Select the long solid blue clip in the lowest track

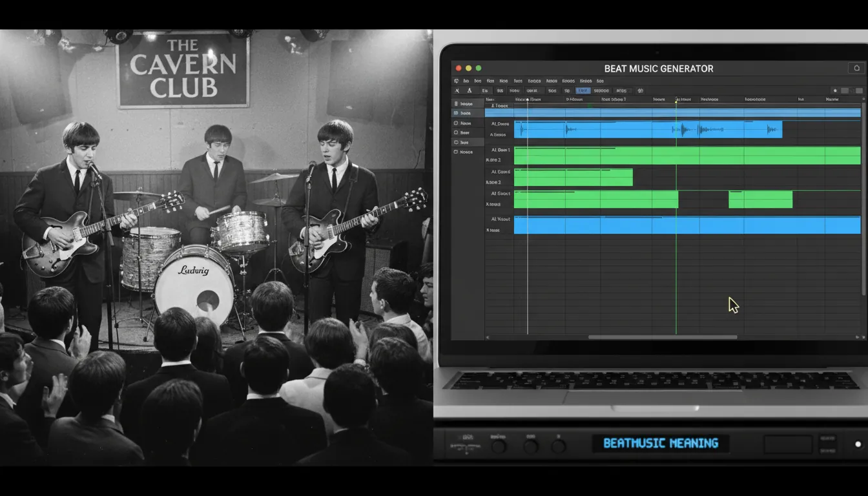(687, 225)
